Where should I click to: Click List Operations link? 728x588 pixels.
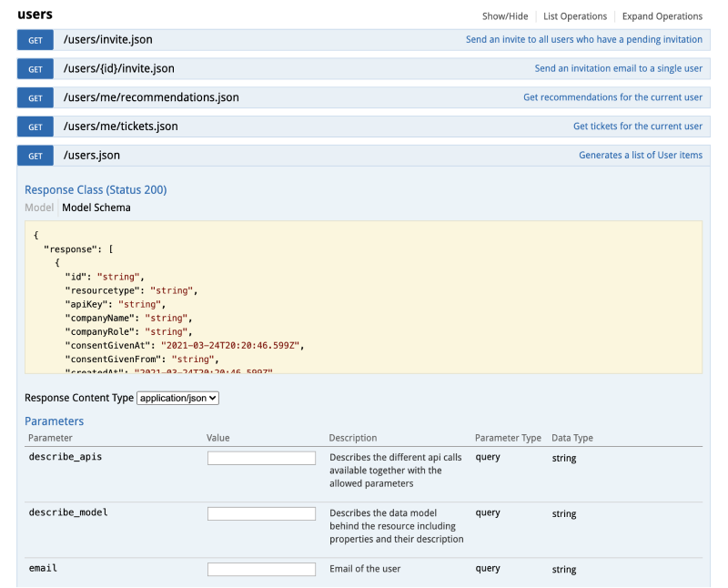[x=574, y=16]
